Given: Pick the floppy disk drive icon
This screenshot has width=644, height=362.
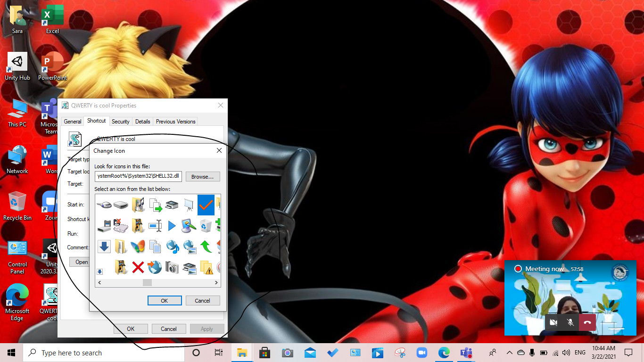Looking at the screenshot, I should coord(104,226).
